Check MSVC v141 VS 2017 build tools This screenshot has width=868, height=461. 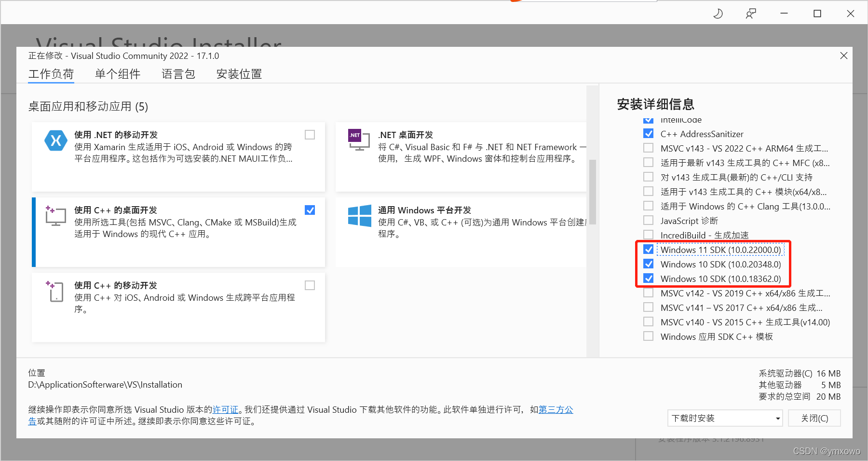point(649,307)
